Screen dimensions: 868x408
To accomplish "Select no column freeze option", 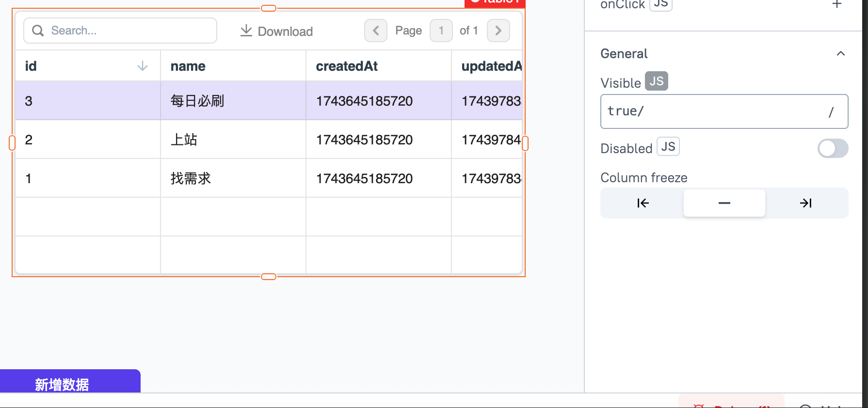I will pyautogui.click(x=724, y=203).
